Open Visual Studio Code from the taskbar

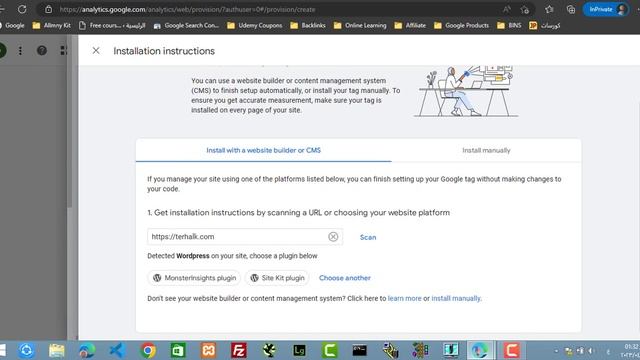pyautogui.click(x=117, y=350)
